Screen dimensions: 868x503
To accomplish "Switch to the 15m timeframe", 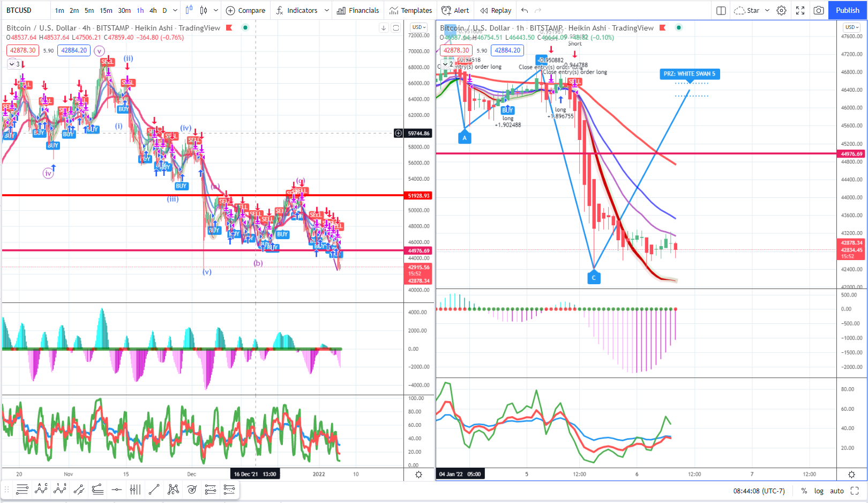I will point(106,10).
